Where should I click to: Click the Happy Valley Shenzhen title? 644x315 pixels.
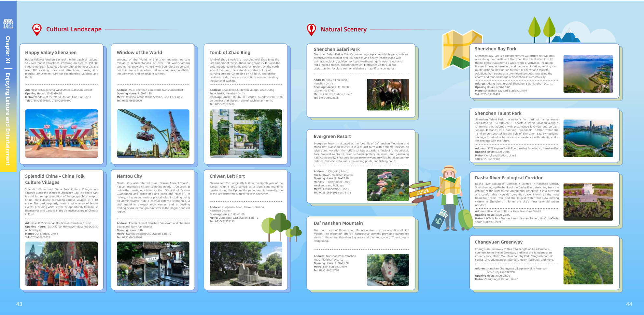click(x=51, y=52)
